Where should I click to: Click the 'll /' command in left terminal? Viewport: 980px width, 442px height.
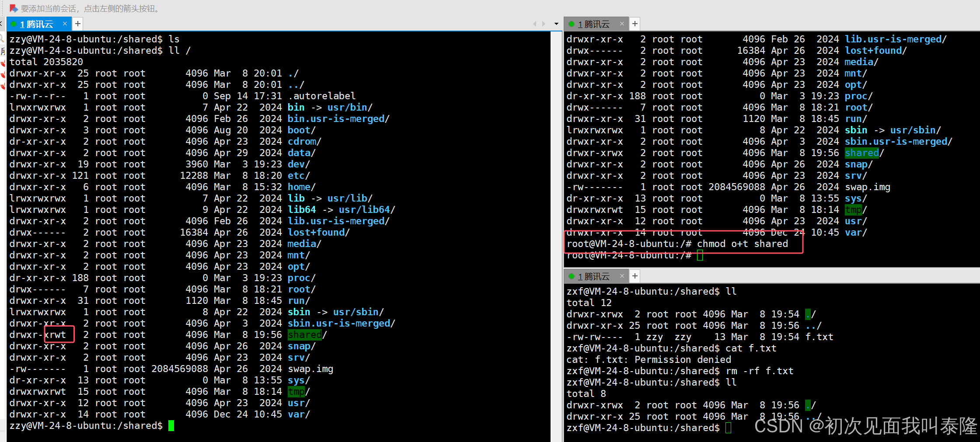coord(180,50)
